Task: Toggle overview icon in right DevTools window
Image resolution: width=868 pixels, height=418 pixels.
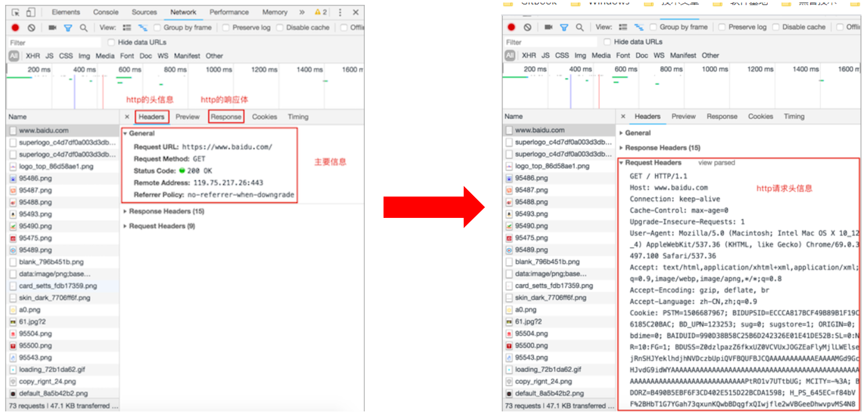Action: 639,27
